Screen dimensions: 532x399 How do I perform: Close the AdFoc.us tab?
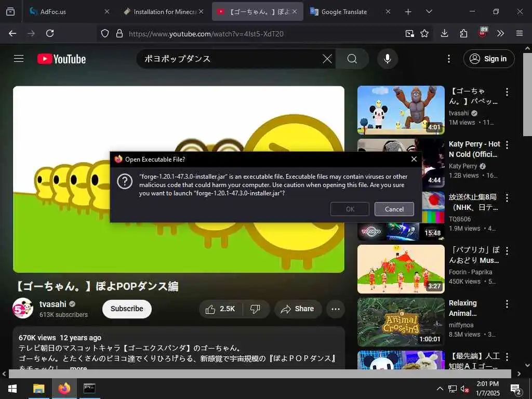107,11
